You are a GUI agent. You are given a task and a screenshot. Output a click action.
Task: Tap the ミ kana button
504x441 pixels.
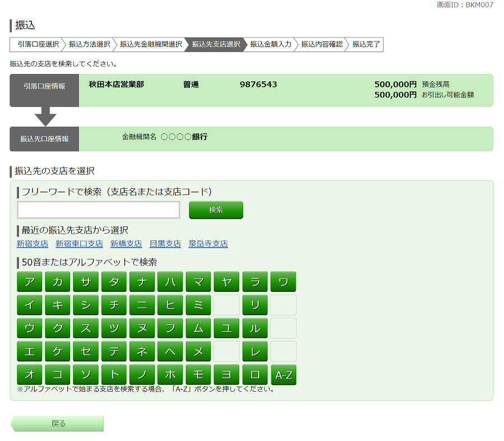198,305
